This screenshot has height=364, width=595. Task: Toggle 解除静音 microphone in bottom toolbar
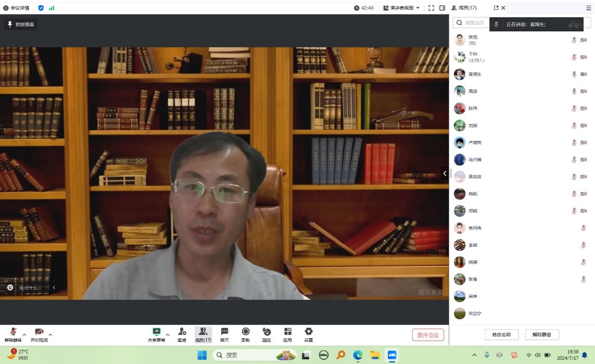pyautogui.click(x=13, y=332)
